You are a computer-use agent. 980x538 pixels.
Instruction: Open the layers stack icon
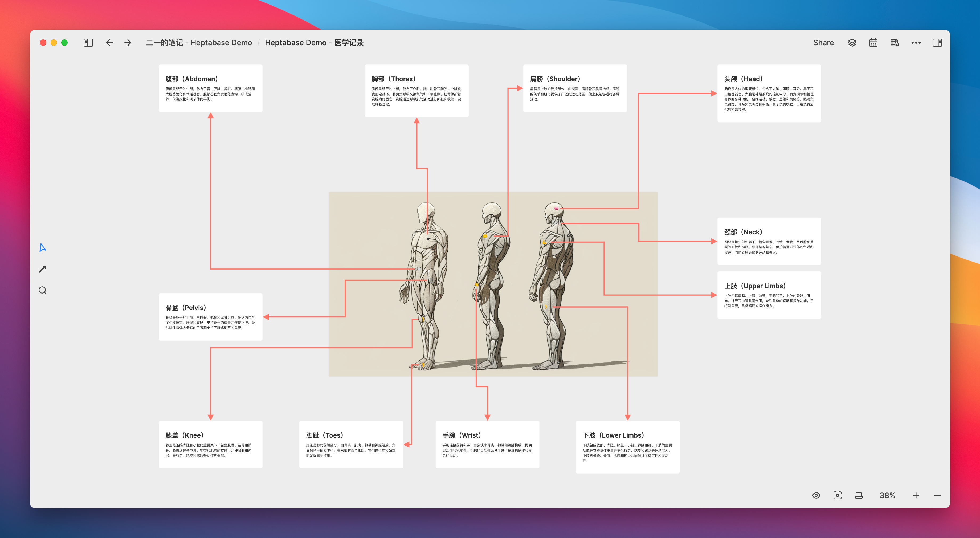pos(852,43)
